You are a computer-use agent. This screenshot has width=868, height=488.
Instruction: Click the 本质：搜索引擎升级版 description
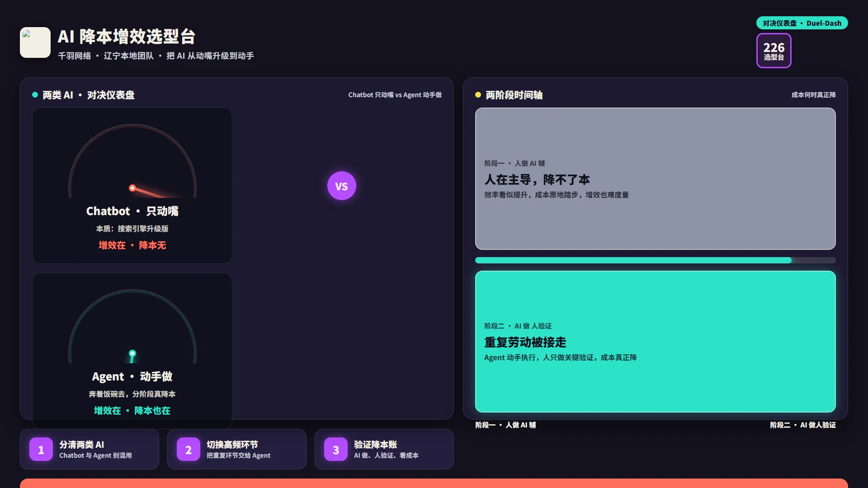coord(132,229)
